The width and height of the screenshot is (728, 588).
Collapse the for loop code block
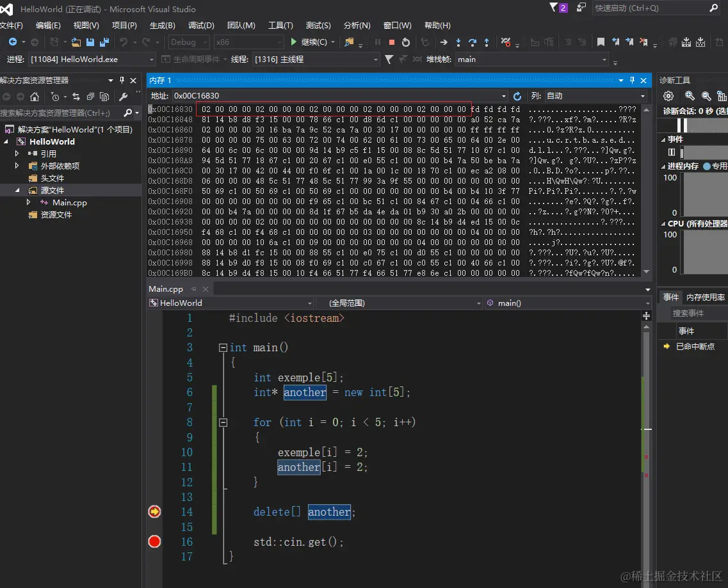(223, 422)
